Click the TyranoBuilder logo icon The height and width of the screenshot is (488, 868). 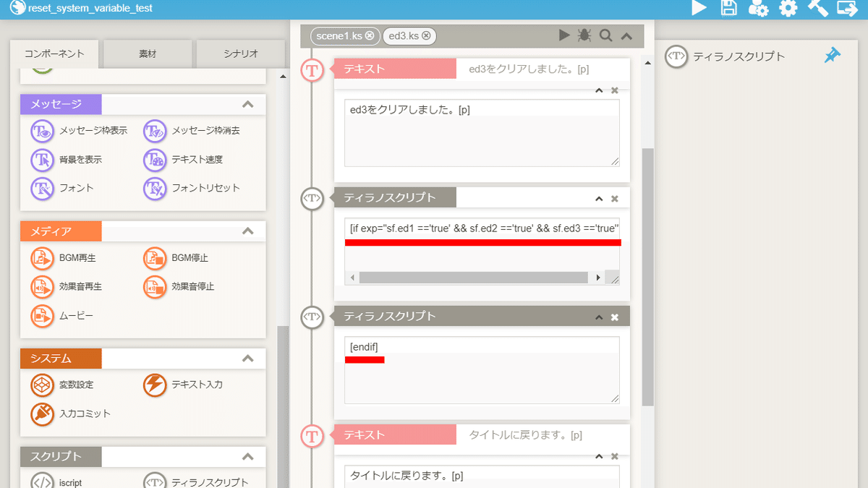[x=18, y=9]
